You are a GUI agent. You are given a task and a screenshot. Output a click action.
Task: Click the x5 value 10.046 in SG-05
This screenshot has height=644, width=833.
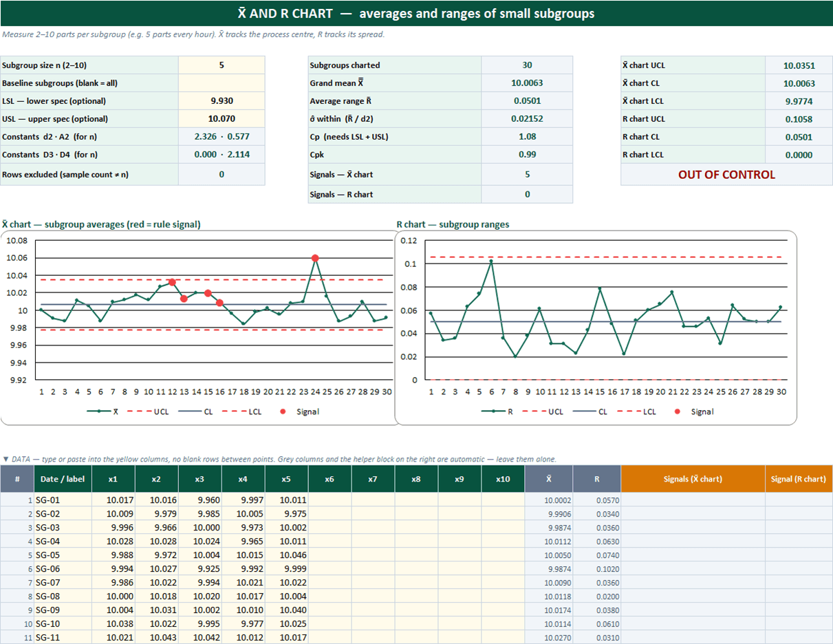(286, 555)
